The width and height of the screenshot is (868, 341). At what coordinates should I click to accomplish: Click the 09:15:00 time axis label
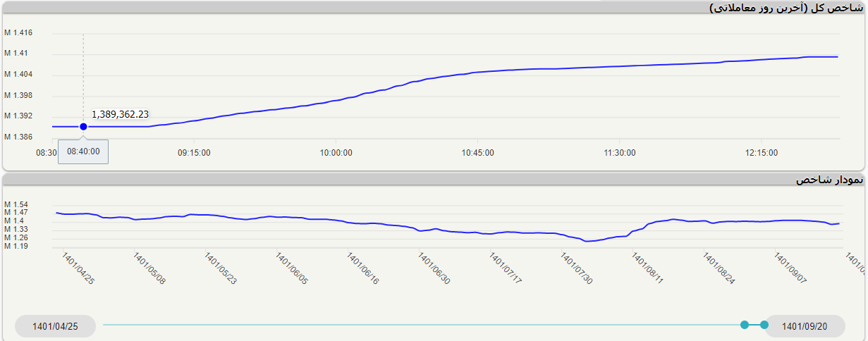tap(194, 152)
